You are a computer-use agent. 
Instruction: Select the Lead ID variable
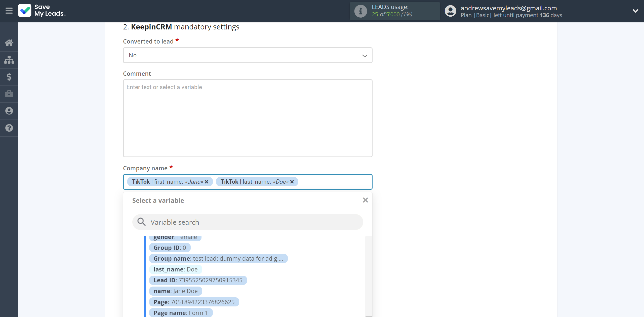point(198,280)
